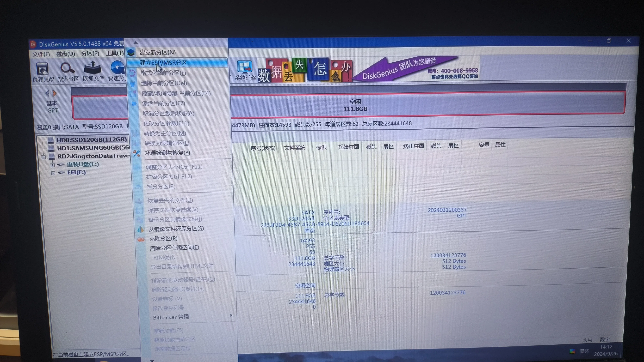Click the 数字 num lock status indicator
644x362 pixels.
(x=605, y=339)
